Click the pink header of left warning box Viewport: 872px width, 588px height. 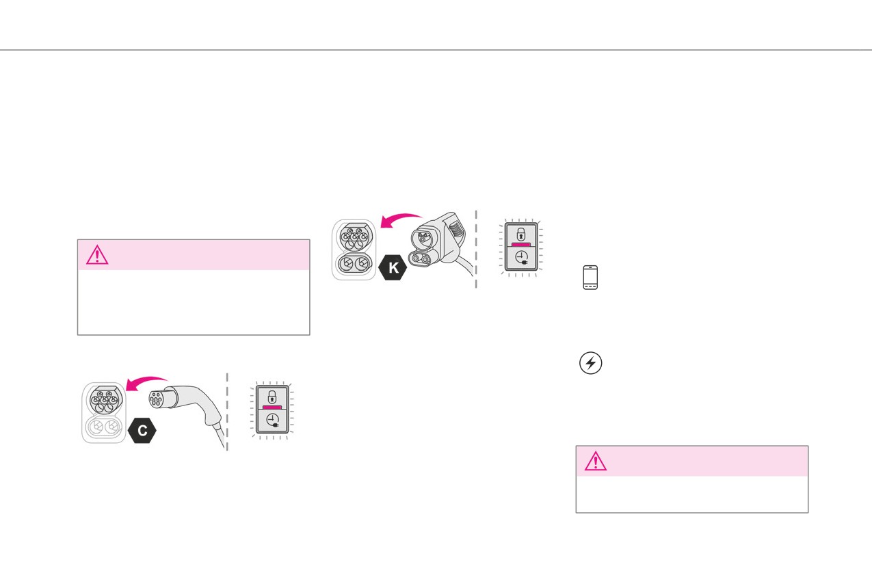[x=194, y=255]
